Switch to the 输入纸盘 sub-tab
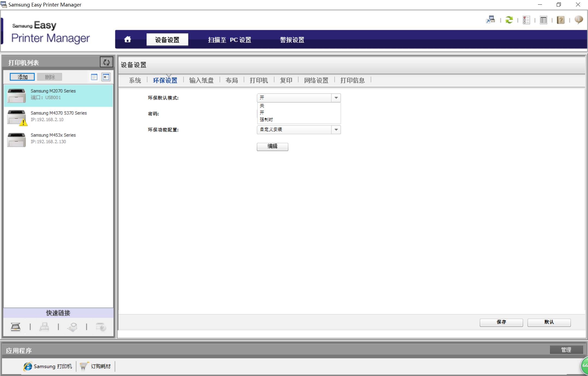 [201, 80]
